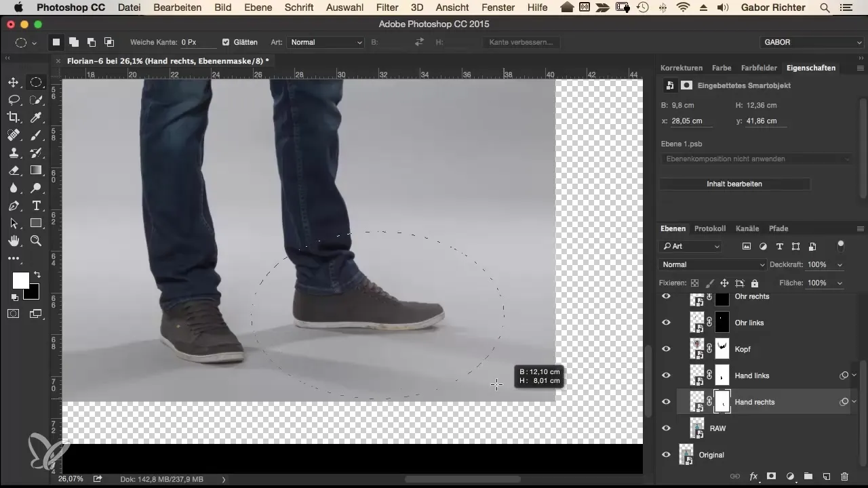Hide the Ohr links layer
The height and width of the screenshot is (488, 868).
666,323
